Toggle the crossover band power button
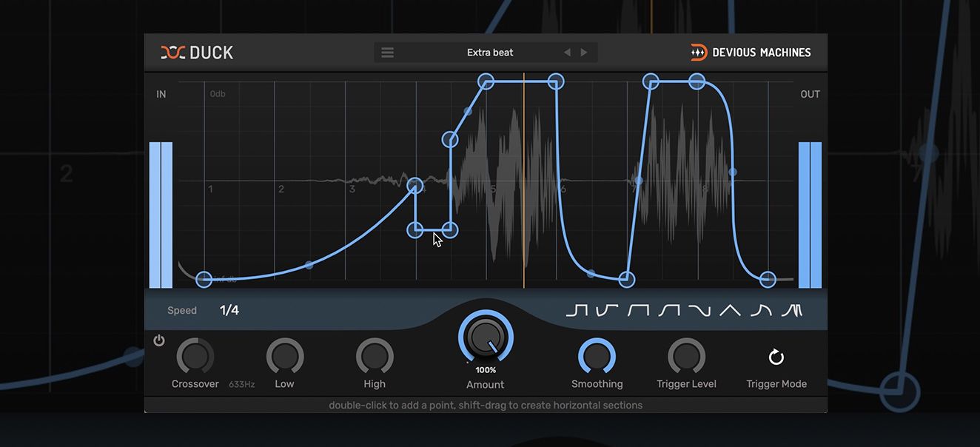The height and width of the screenshot is (447, 980). [159, 340]
